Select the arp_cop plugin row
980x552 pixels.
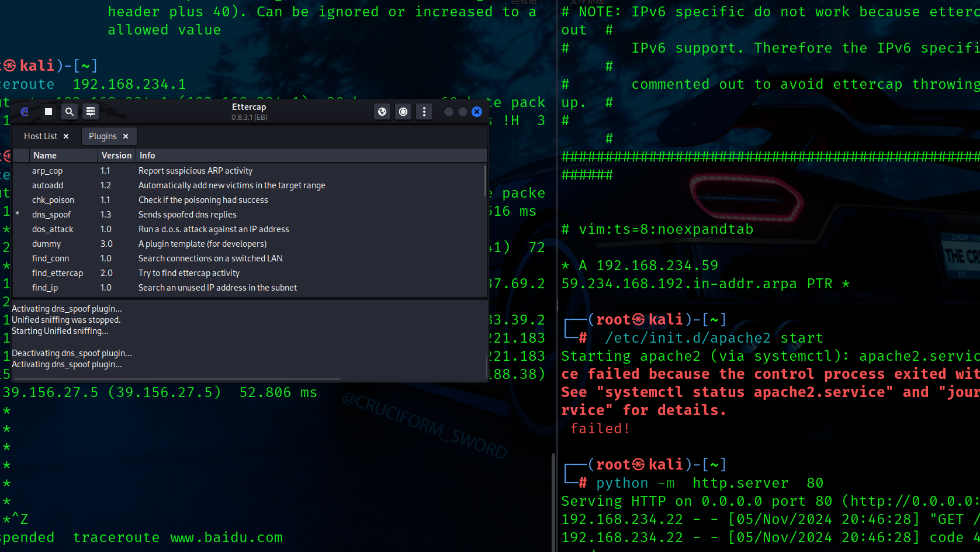(x=250, y=171)
